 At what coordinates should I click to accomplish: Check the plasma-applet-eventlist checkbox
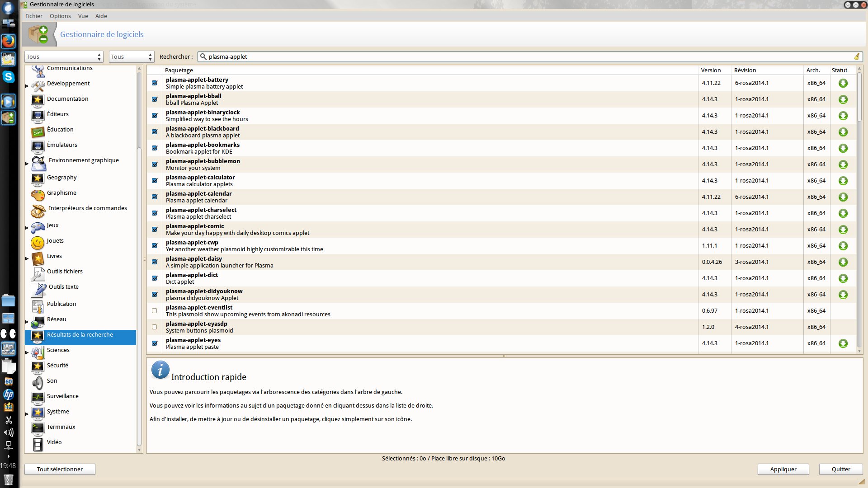coord(155,311)
